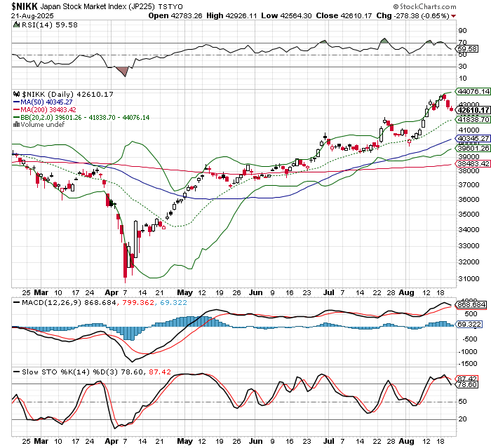The height and width of the screenshot is (448, 491).
Task: Click the 38483.42 MA(200) axis label
Action: point(473,164)
